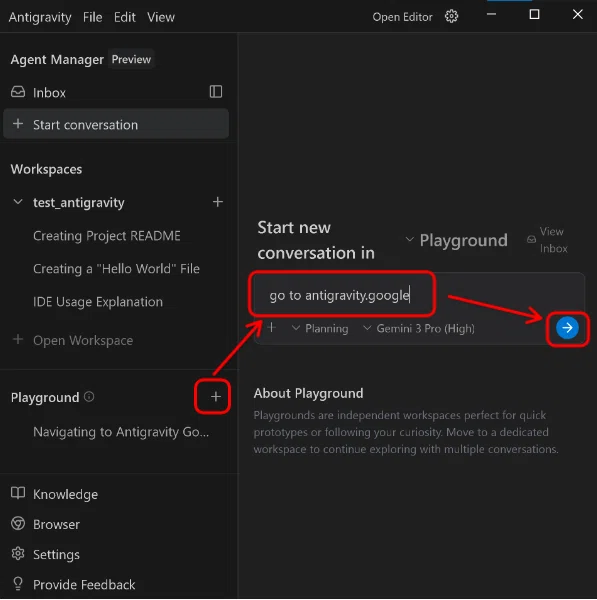This screenshot has width=597, height=600.
Task: Click the Agent Manager title
Action: 57,59
